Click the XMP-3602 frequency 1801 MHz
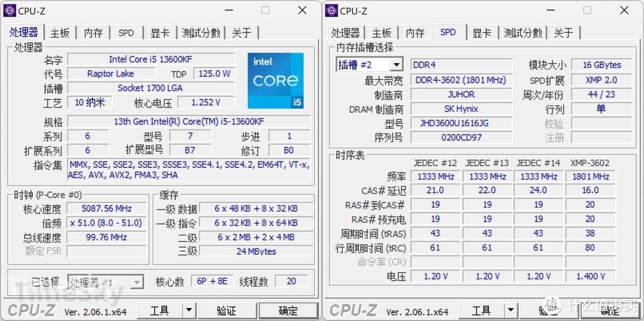This screenshot has width=644, height=321. pyautogui.click(x=590, y=177)
